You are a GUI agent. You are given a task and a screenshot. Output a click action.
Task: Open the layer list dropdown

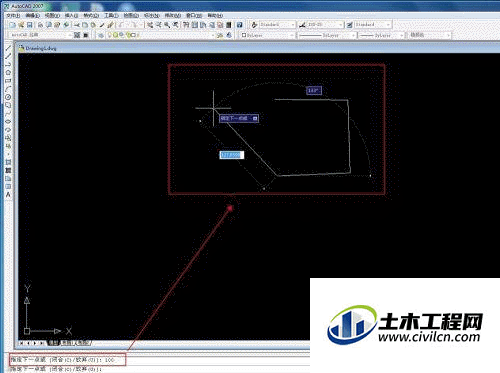click(x=161, y=35)
